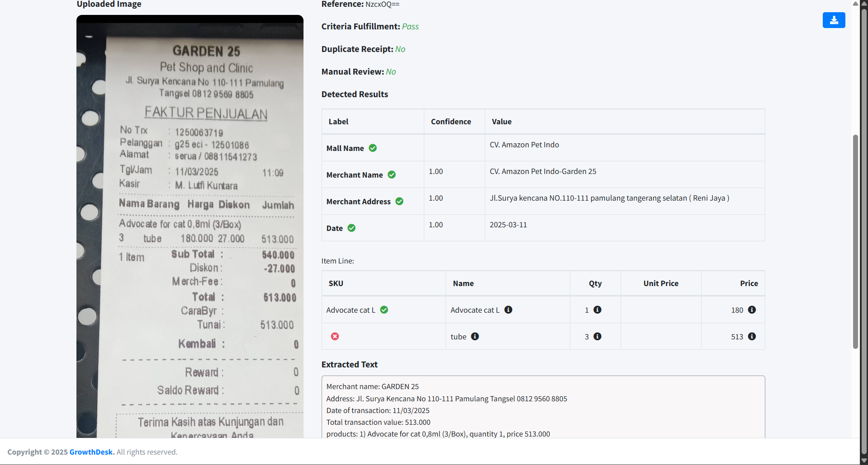Select the merchant address value starting 'Jl.Surya kencana'
Viewport: 868px width, 465px height.
click(x=609, y=198)
